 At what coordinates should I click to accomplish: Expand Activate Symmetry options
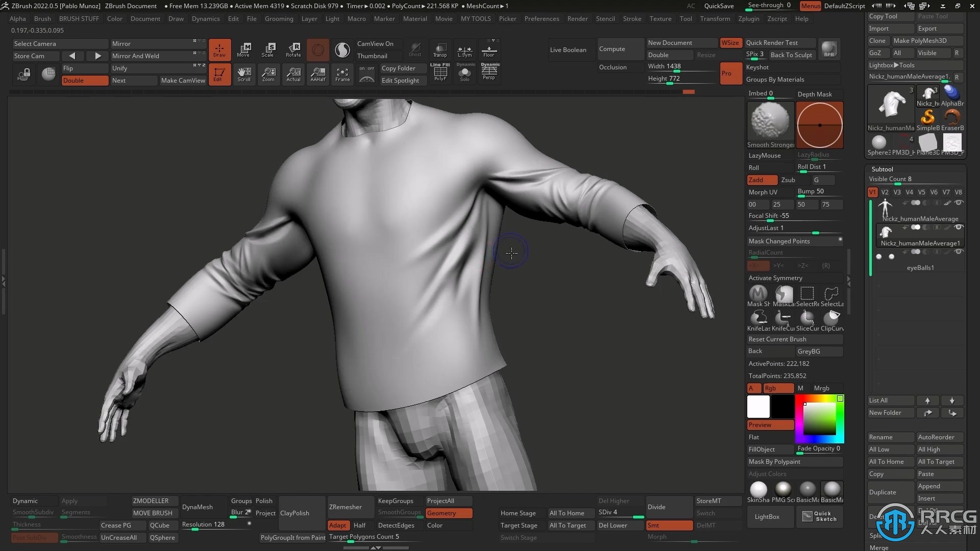(795, 278)
